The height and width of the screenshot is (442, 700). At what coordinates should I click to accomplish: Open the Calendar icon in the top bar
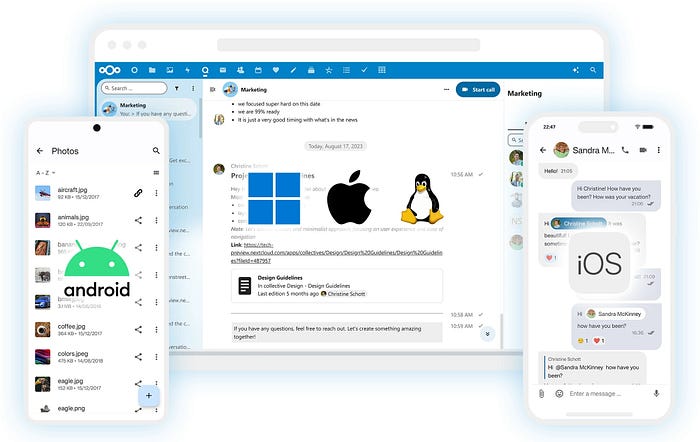[x=258, y=70]
